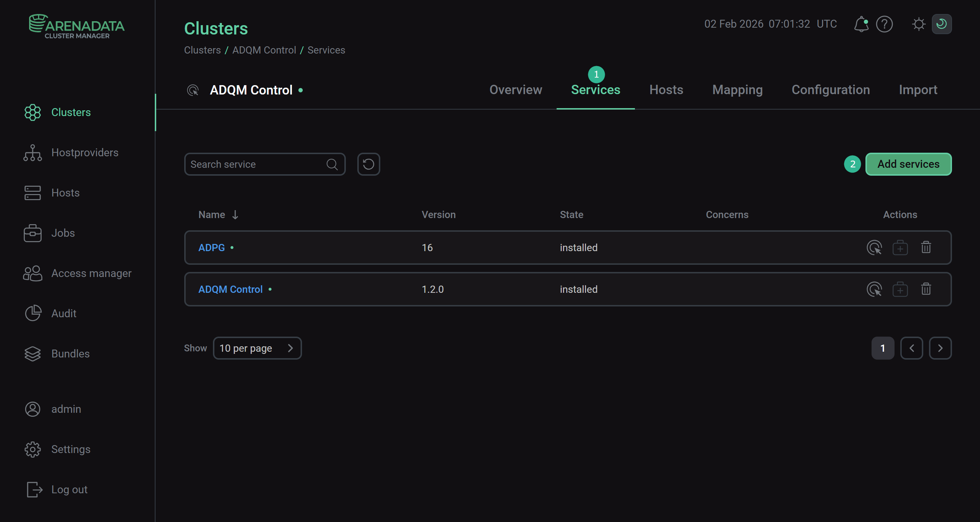Expand the 10 per page dropdown
The image size is (980, 522).
[x=257, y=348]
